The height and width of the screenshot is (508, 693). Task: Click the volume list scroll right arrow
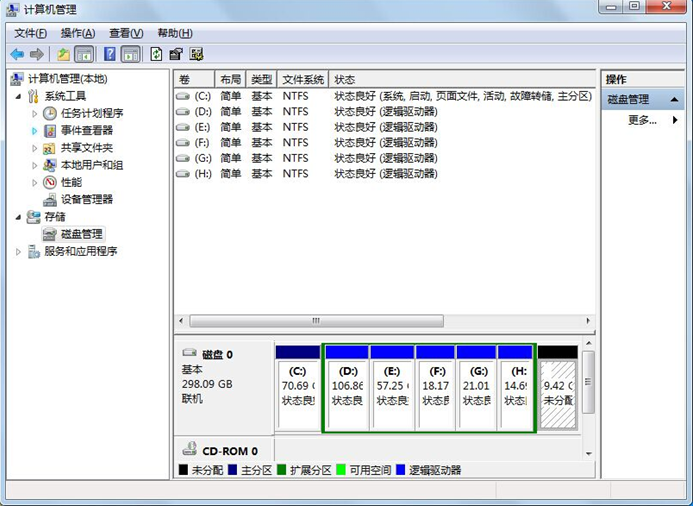point(588,321)
